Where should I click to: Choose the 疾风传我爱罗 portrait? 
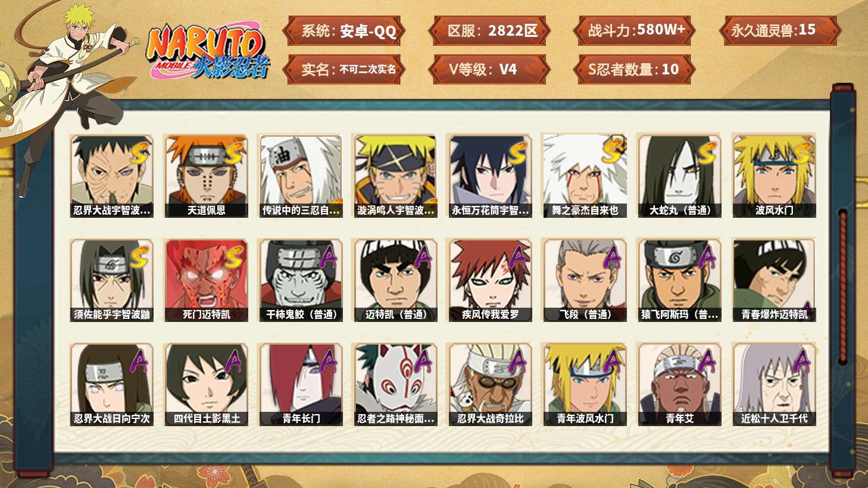click(490, 280)
